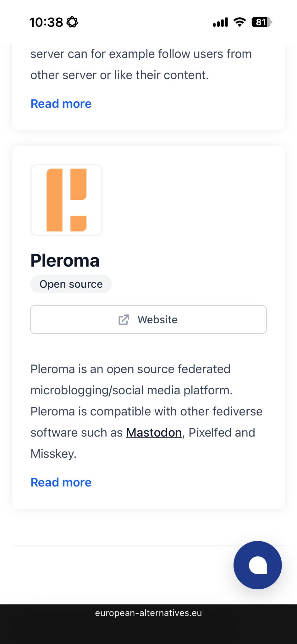Tap the Wi-Fi status icon
The image size is (297, 644).
click(x=239, y=22)
